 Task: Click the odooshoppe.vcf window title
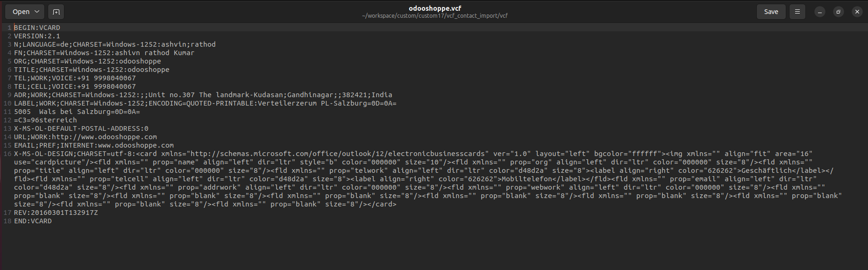[434, 8]
